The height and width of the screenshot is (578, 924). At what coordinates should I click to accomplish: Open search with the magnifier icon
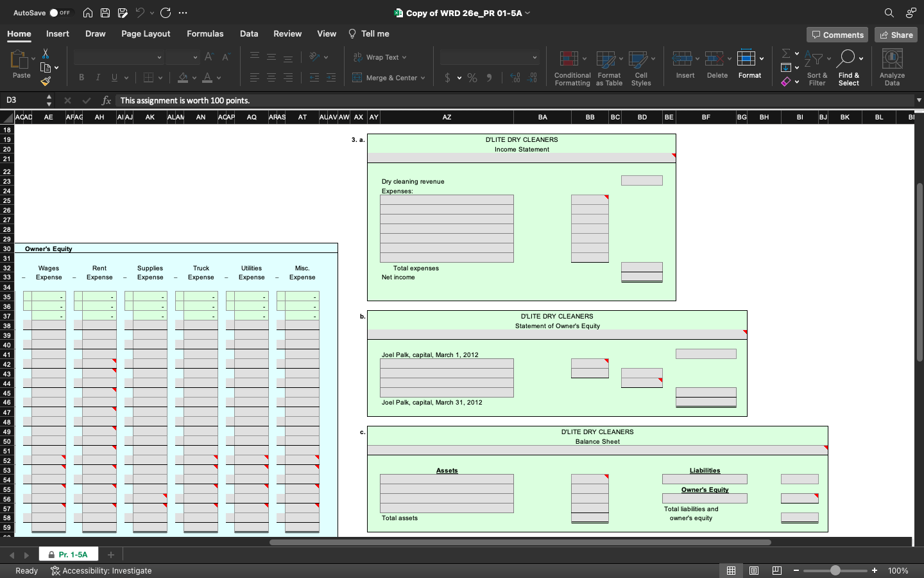[x=889, y=13]
